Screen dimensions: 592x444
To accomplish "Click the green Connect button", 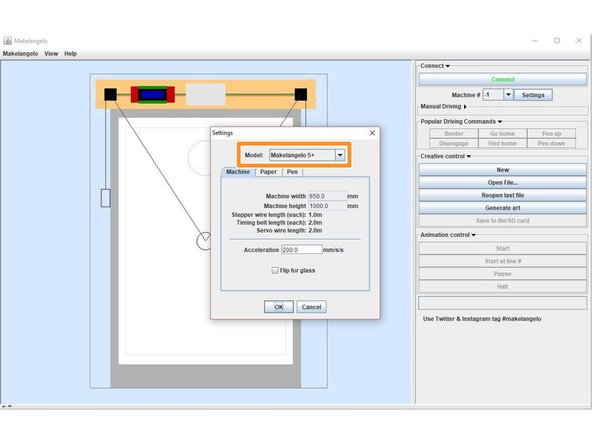I will 503,79.
